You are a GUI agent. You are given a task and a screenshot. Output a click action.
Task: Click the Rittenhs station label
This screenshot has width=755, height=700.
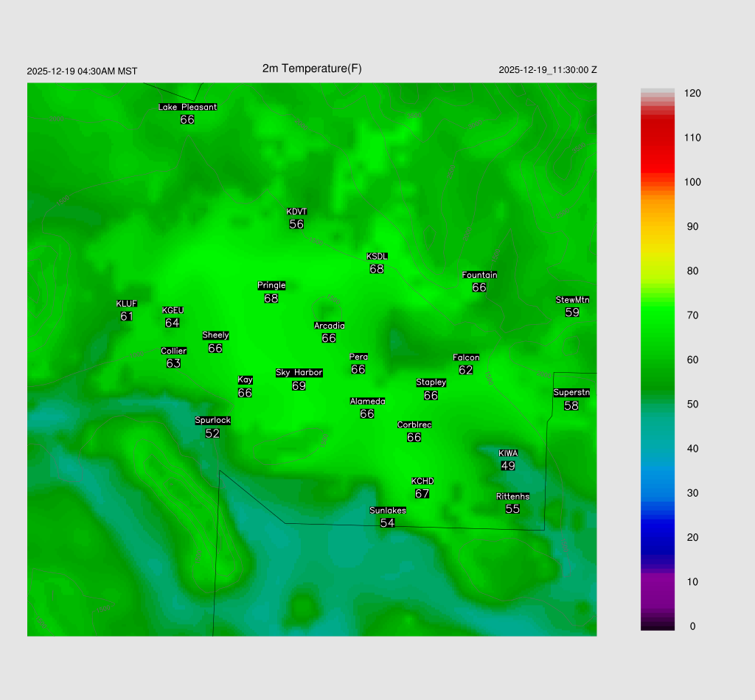(512, 497)
